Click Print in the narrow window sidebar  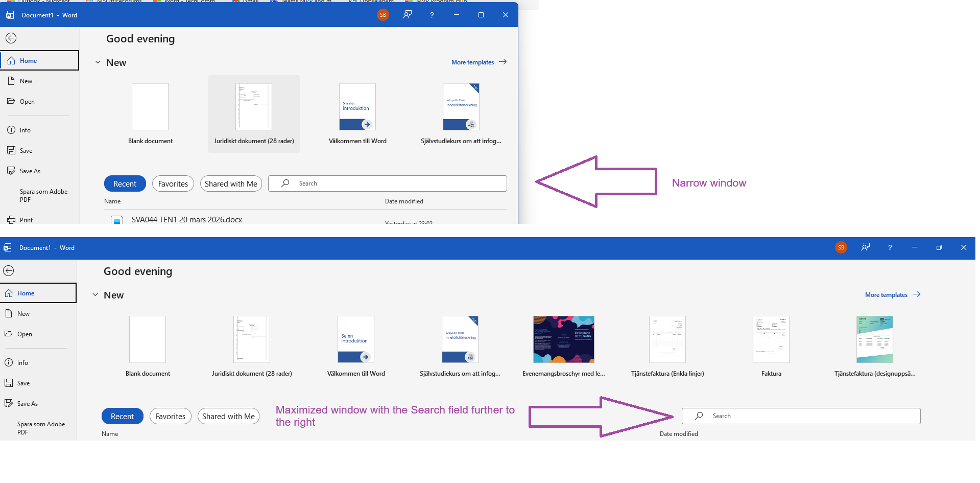[40, 220]
